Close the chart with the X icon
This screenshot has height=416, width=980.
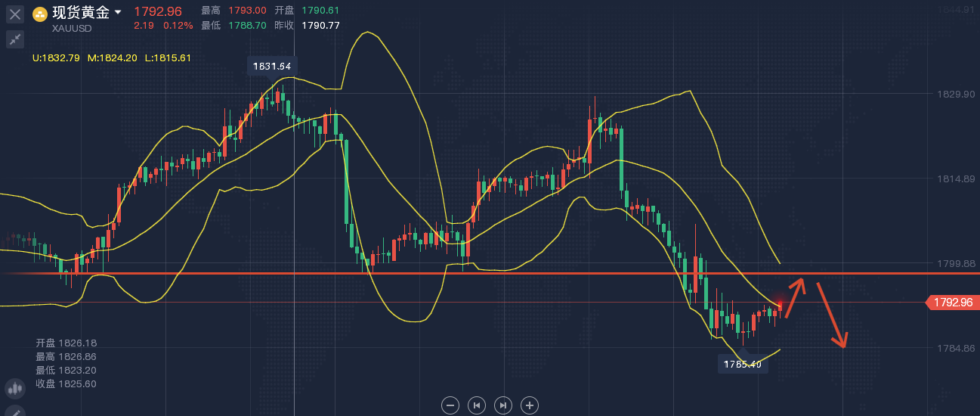point(15,14)
